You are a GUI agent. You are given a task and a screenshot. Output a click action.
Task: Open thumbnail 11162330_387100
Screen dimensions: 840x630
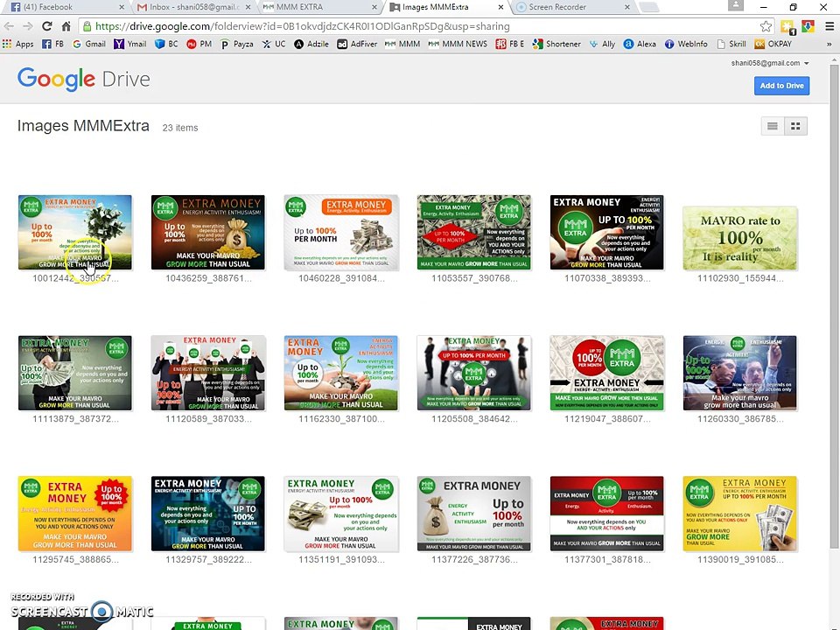click(x=341, y=373)
